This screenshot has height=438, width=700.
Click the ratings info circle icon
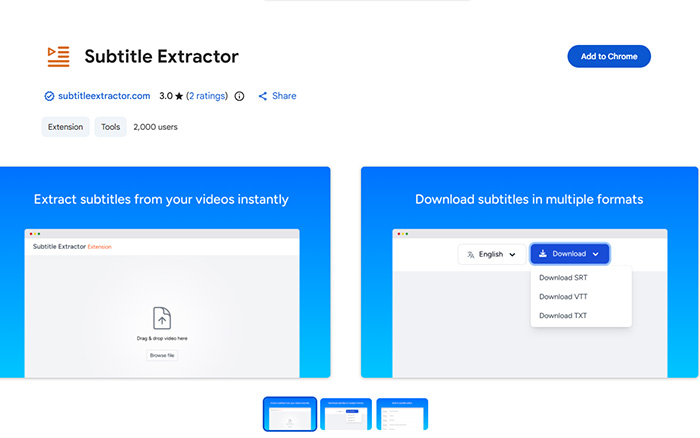tap(239, 96)
